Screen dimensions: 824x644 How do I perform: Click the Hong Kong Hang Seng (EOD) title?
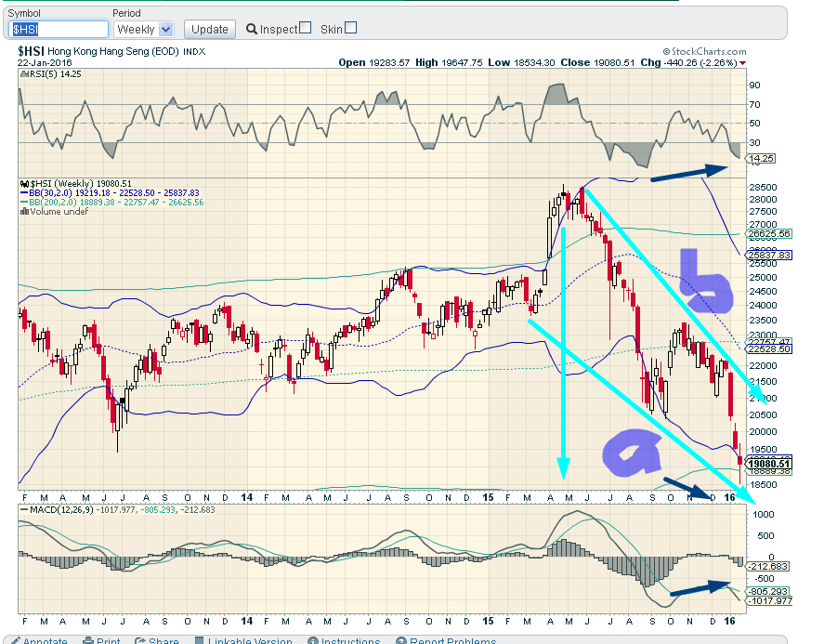(113, 51)
